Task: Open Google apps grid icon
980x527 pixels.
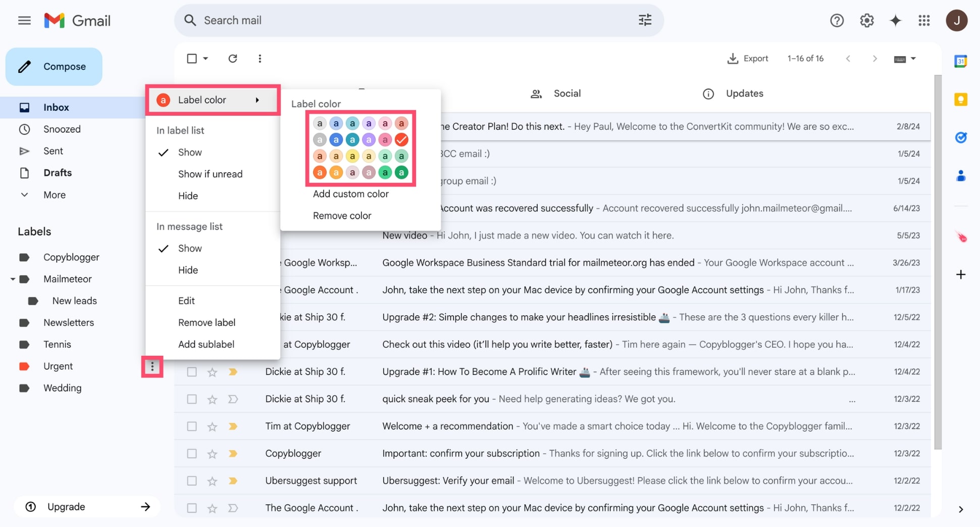Action: click(924, 21)
